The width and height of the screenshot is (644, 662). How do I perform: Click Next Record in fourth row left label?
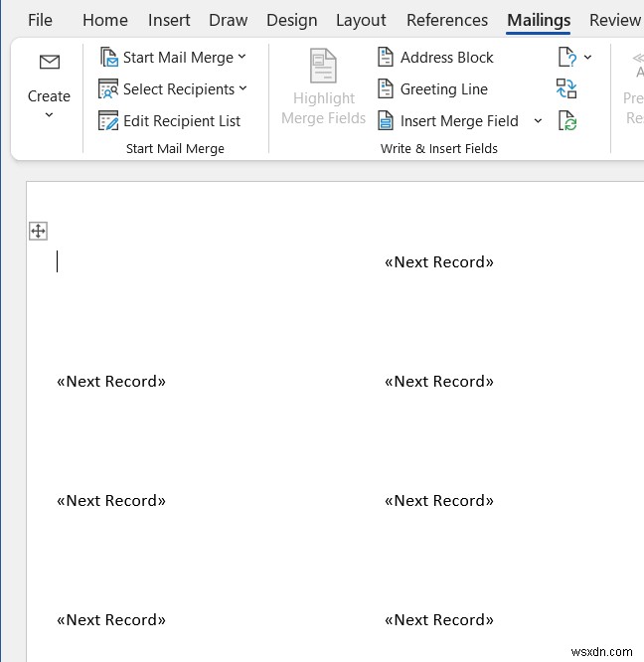point(111,620)
